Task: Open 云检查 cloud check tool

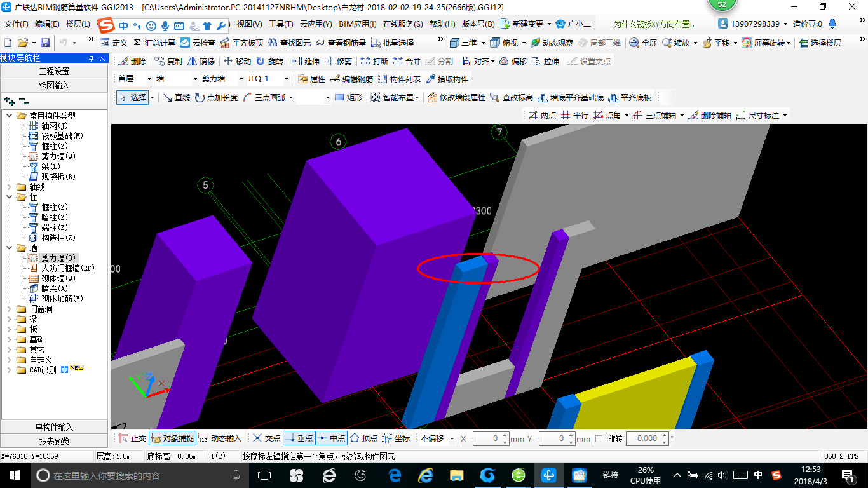Action: point(198,43)
